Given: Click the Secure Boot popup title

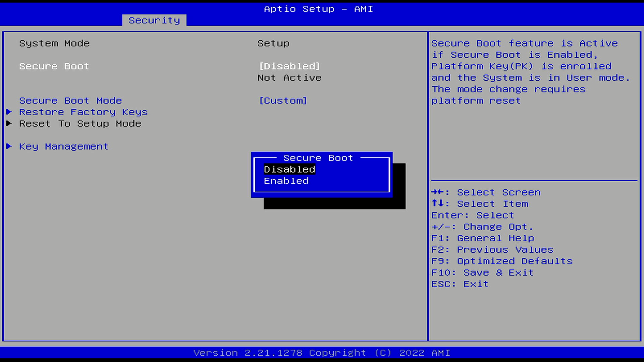Looking at the screenshot, I should pos(318,158).
